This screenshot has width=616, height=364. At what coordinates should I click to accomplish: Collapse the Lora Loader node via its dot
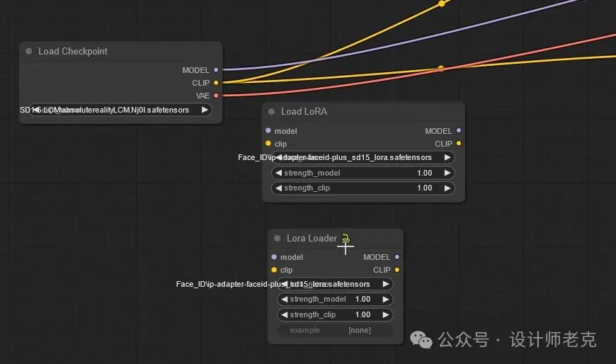[x=277, y=238]
